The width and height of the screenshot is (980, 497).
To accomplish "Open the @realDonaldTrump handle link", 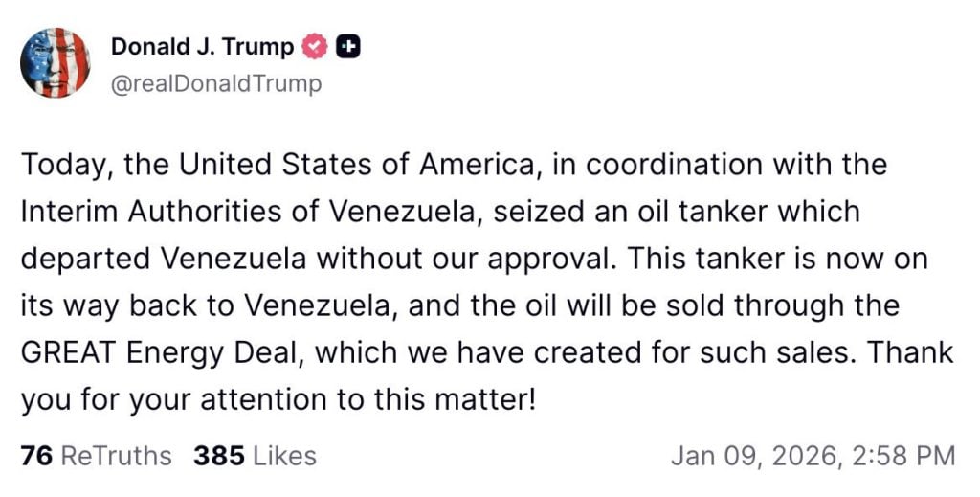I will [x=216, y=84].
